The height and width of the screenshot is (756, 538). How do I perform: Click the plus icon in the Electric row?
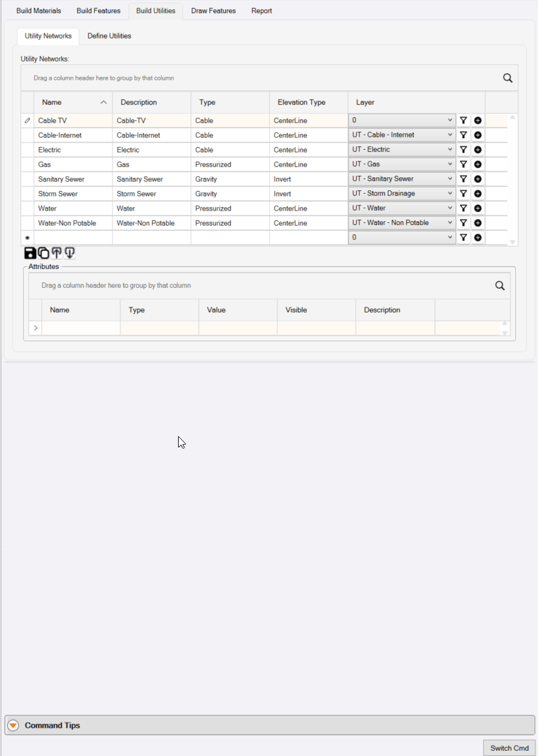[478, 150]
